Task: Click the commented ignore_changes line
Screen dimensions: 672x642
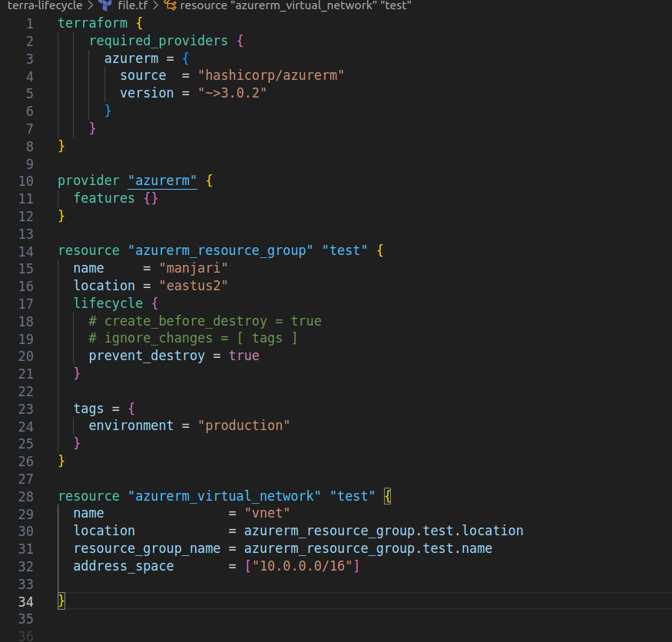Action: coord(193,338)
